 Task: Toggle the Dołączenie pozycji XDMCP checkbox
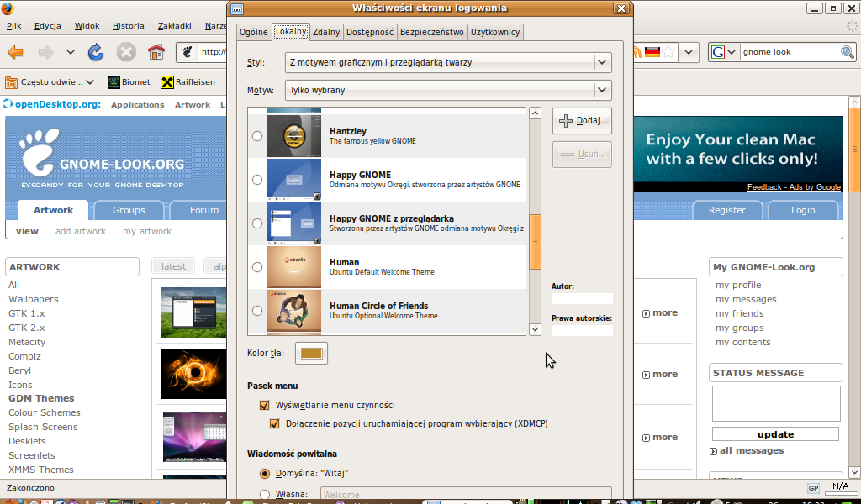pos(275,424)
